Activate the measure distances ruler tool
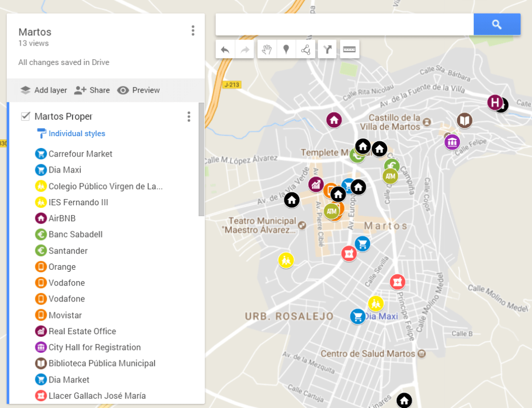 (350, 50)
